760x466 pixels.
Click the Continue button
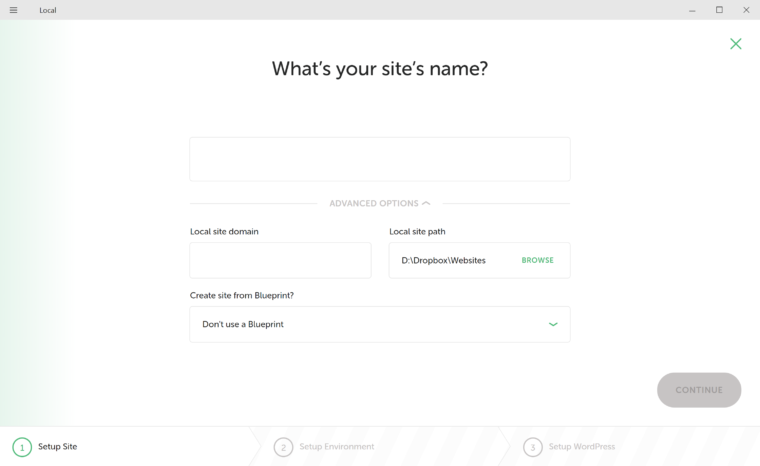698,390
